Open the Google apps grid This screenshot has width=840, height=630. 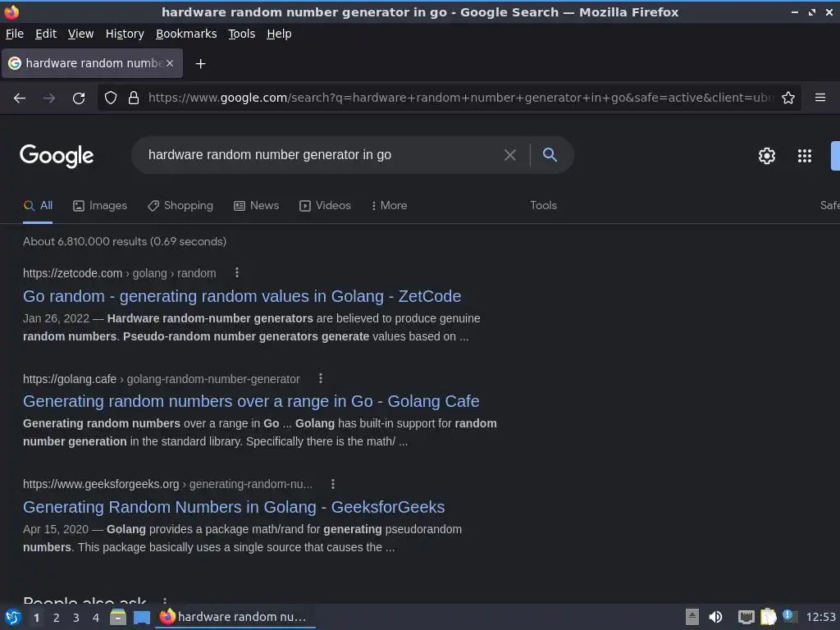click(805, 155)
